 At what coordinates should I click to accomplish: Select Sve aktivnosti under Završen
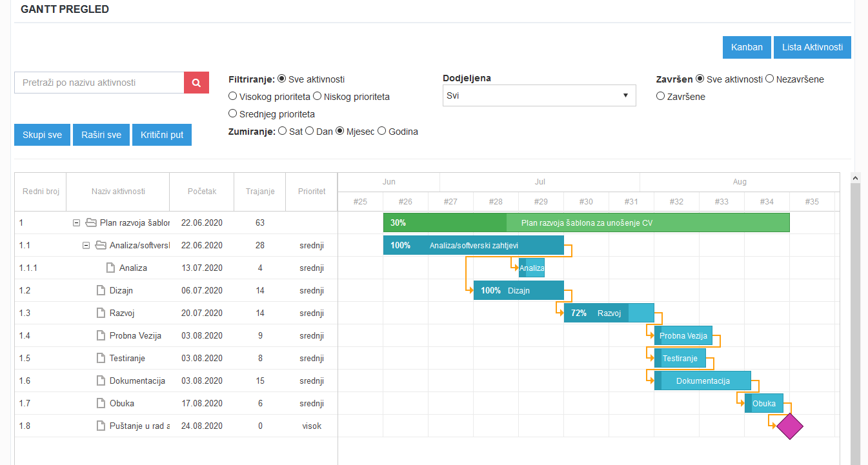(700, 79)
